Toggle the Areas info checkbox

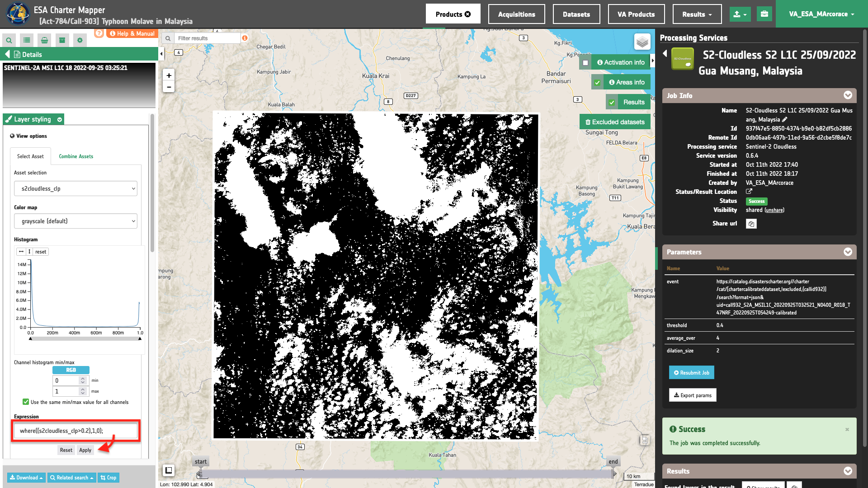coord(597,82)
